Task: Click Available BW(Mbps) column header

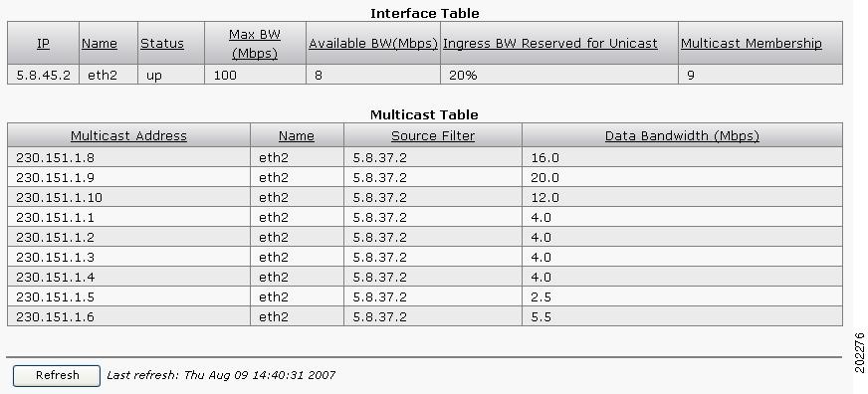Action: pos(373,43)
